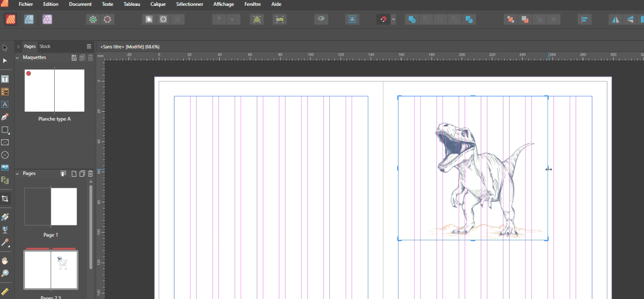Screen dimensions: 644x299
Task: Toggle magnet snapping on or off
Action: coord(383,19)
